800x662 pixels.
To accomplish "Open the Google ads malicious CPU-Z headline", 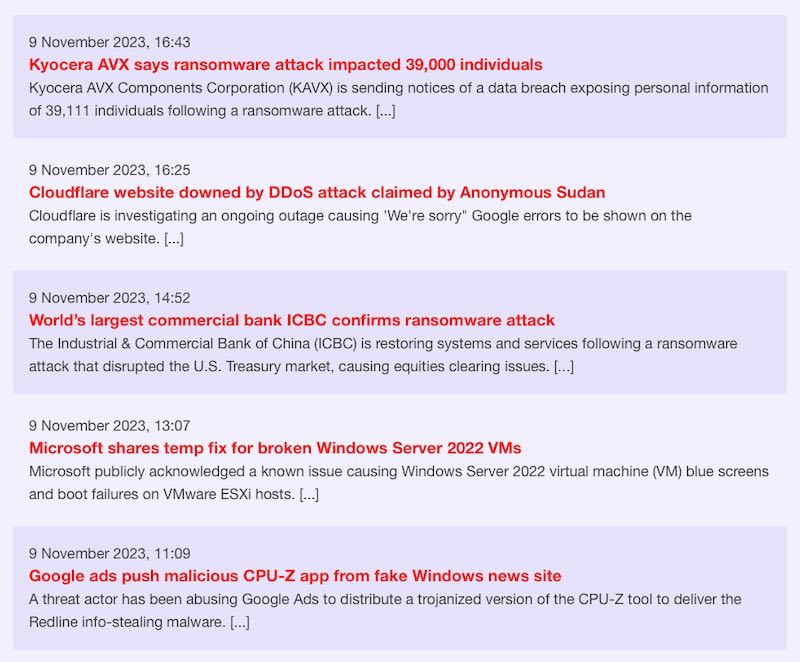I will (295, 576).
